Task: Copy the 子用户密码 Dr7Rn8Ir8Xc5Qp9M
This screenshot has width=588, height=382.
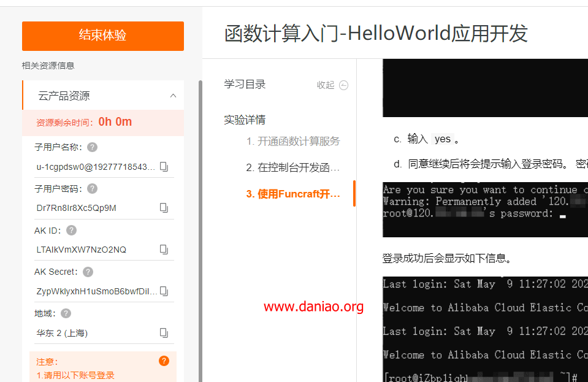Action: pyautogui.click(x=164, y=208)
